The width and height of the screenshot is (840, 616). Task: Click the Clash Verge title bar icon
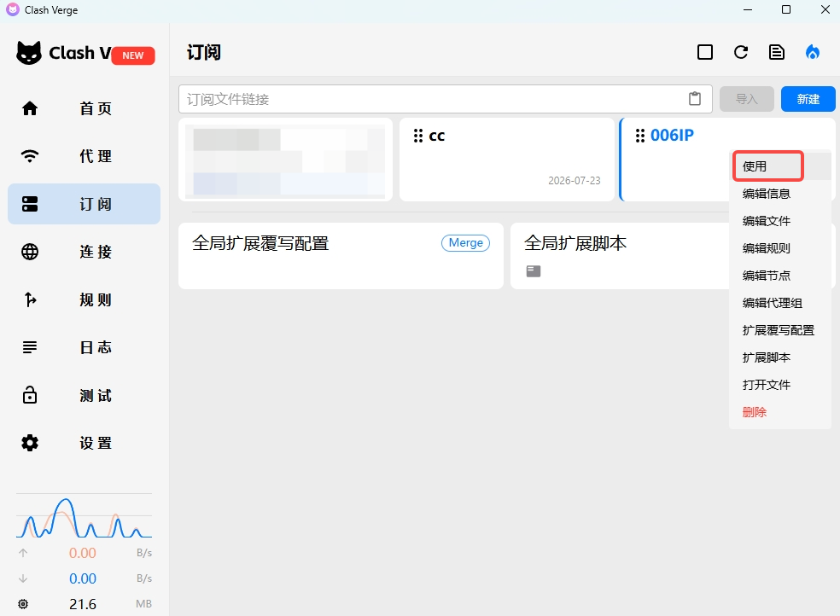(x=12, y=9)
